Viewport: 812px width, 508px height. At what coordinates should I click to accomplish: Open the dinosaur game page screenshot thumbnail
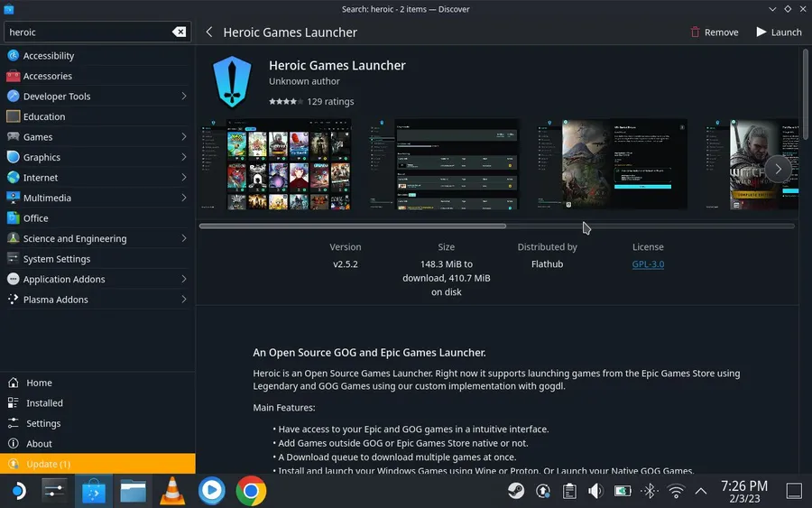pyautogui.click(x=613, y=164)
